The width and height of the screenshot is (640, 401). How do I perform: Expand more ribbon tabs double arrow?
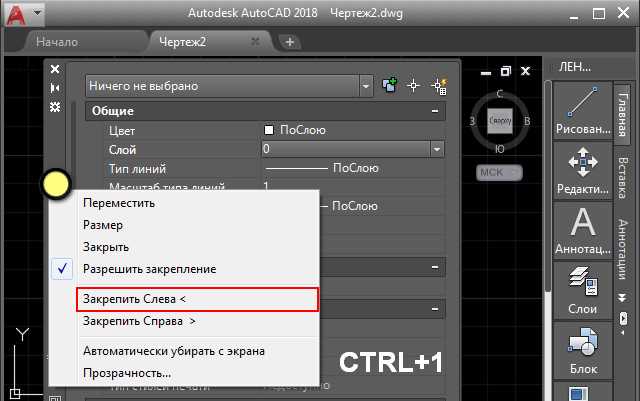pyautogui.click(x=622, y=298)
